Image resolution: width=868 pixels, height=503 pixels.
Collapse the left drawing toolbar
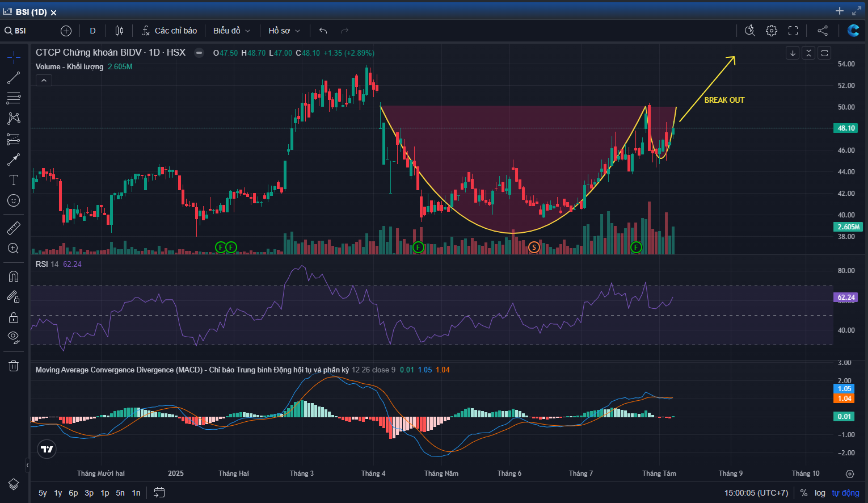(x=27, y=465)
